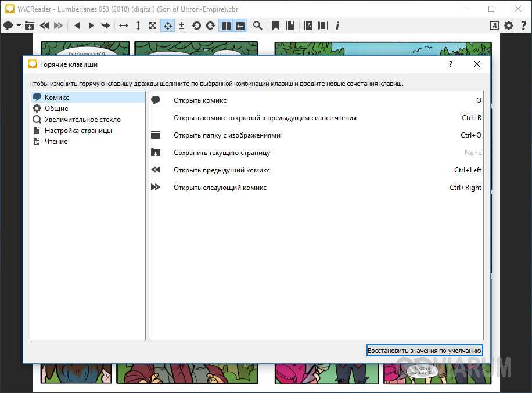Click the save page toolbar icon

click(x=30, y=26)
